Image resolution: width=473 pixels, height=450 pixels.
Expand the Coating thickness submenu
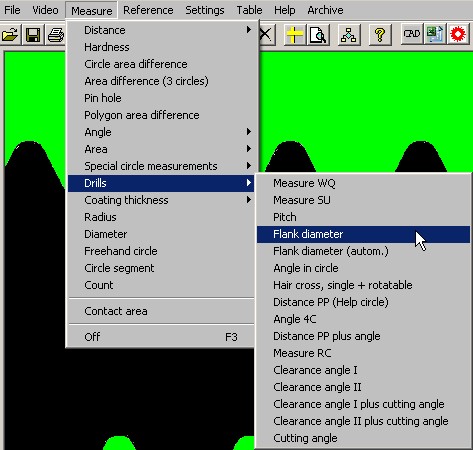pos(161,200)
